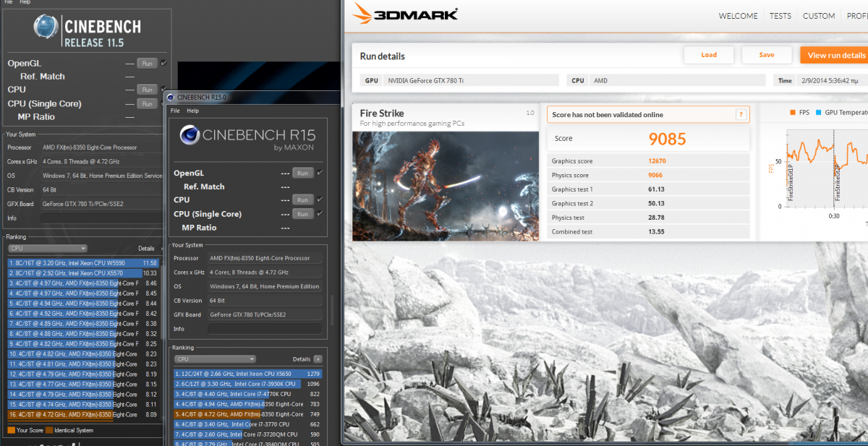
Task: Select the 4.94 GHz FX-8350 row scoring 783
Action: tap(248, 404)
